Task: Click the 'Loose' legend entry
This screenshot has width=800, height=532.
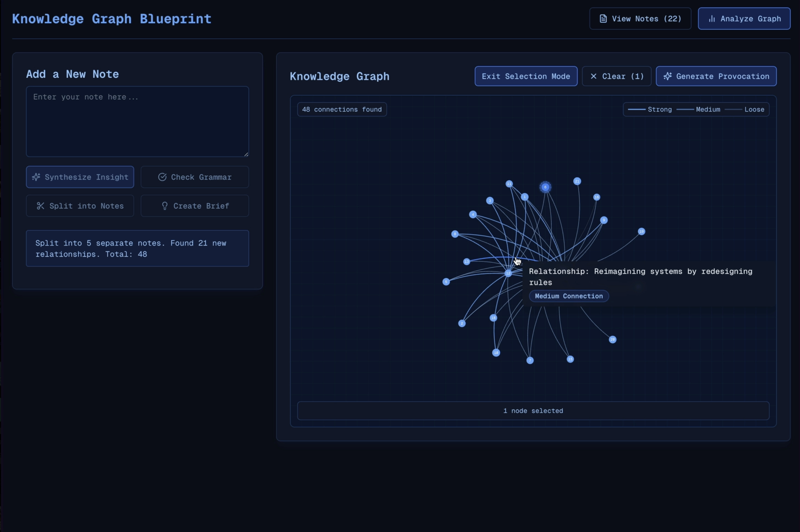Action: pos(744,110)
